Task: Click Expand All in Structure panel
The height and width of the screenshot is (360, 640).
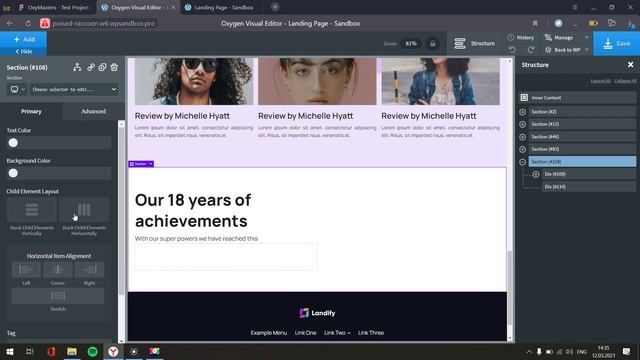Action: point(600,81)
